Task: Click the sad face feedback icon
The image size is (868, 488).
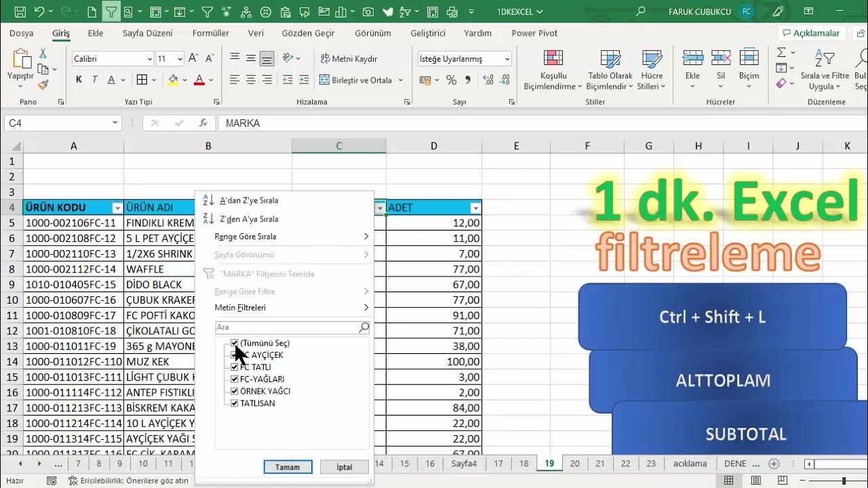Action: 266,12
